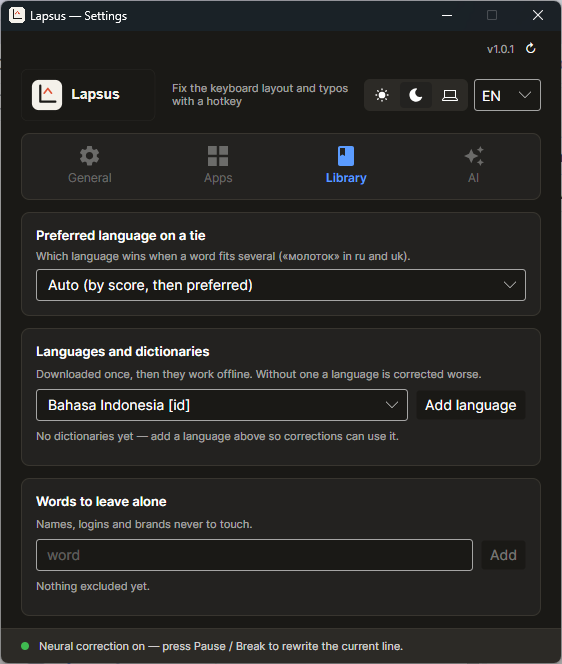Focus the word exclusion input field
This screenshot has width=562, height=664.
(x=254, y=555)
